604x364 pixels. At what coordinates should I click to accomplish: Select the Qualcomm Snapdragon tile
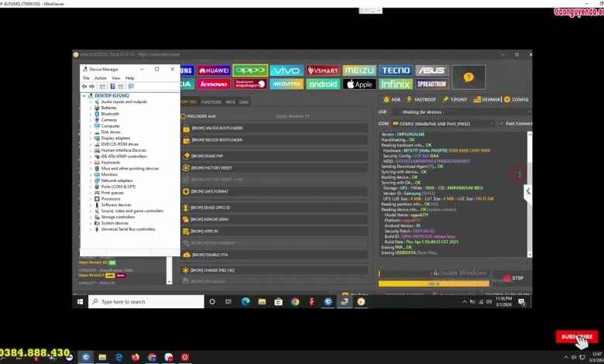pyautogui.click(x=250, y=84)
